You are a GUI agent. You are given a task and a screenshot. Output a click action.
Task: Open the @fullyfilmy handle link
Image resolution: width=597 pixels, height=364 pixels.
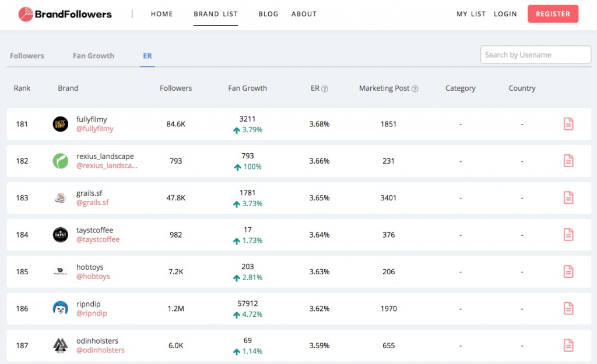point(95,129)
